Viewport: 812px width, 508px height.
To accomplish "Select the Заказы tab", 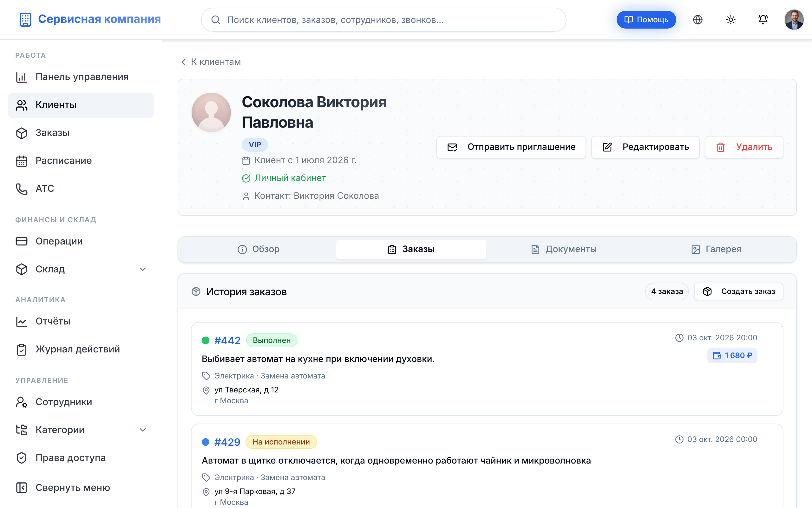I will point(411,249).
